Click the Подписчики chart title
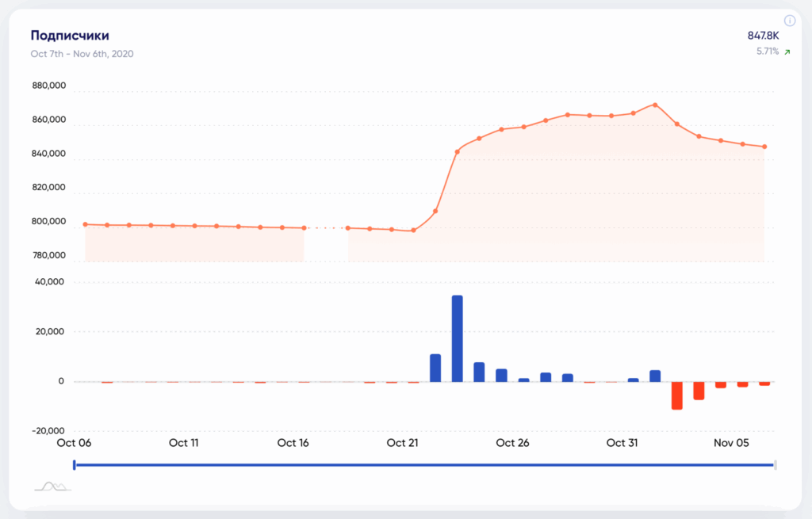Screen dimensions: 812x519 pos(70,36)
